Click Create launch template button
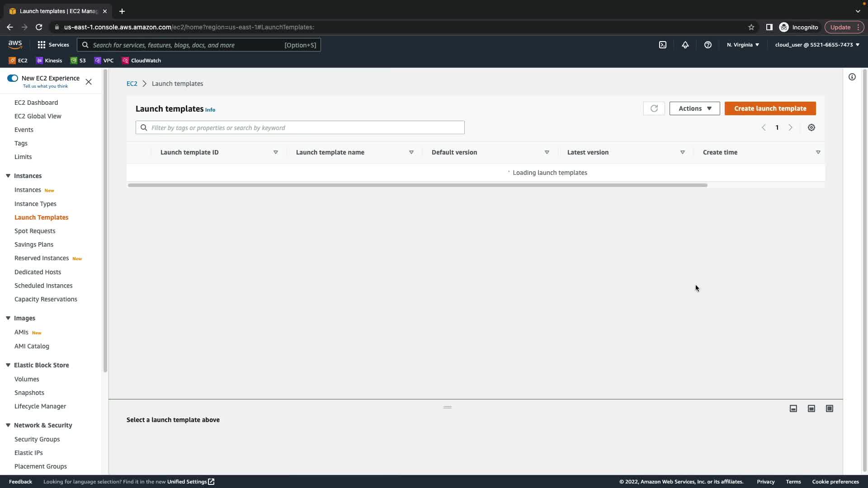Viewport: 868px width, 488px height. (770, 108)
